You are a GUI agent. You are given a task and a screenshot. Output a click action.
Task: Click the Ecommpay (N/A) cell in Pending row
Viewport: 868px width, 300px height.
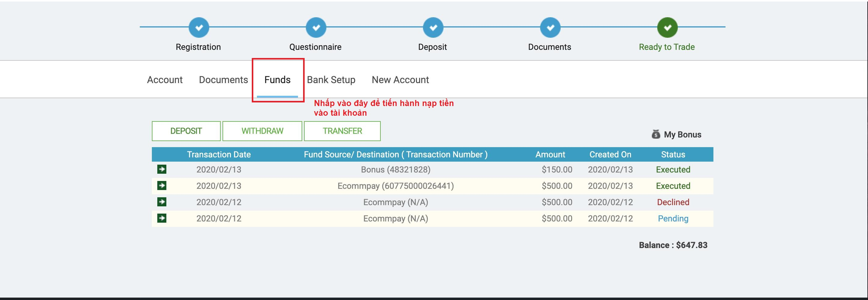pos(396,218)
